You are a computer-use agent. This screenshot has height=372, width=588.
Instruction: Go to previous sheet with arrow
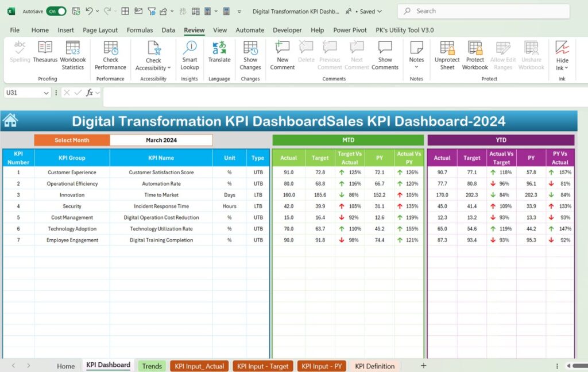14,366
